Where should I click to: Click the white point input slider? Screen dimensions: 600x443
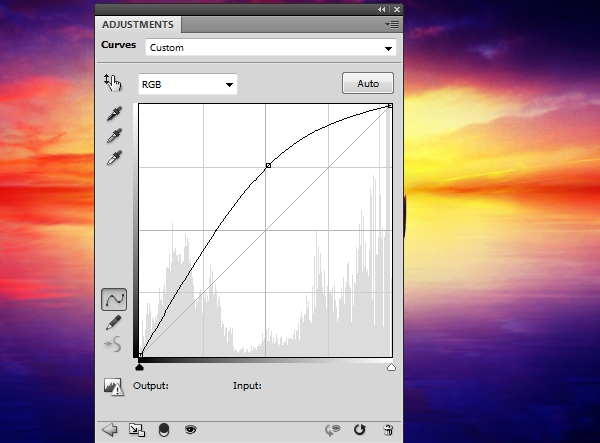click(391, 367)
